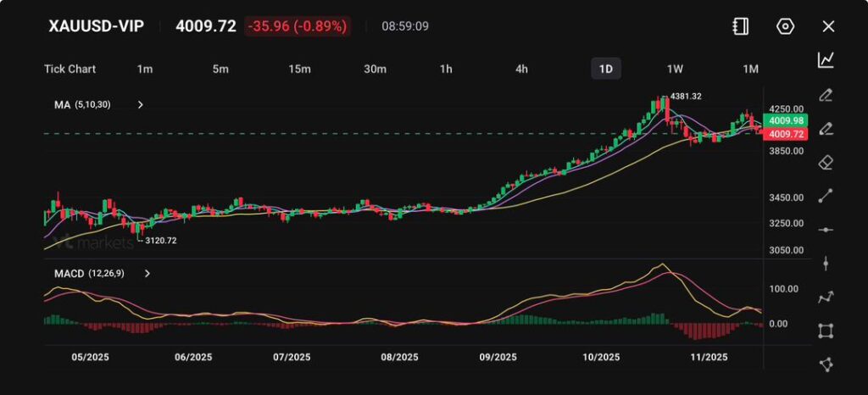This screenshot has width=868, height=395.
Task: Open the order notebook icon in header
Action: (740, 26)
